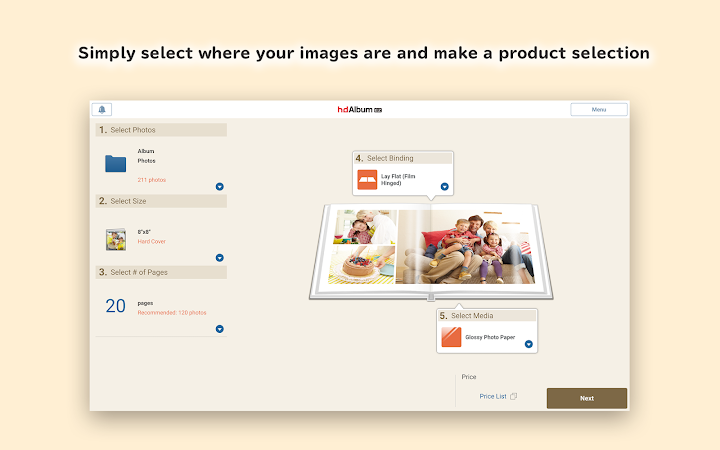Click the blue Album Photos folder icon
Viewport: 720px width, 450px height.
[115, 163]
